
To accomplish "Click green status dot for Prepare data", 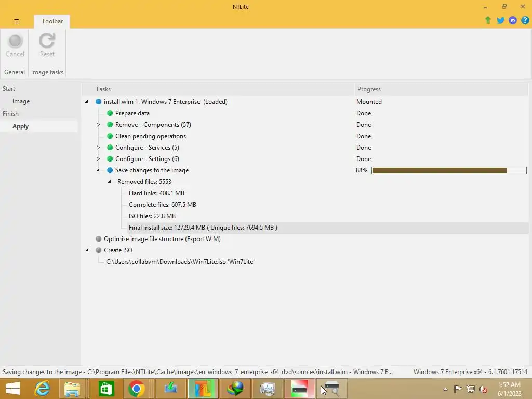I will (110, 113).
